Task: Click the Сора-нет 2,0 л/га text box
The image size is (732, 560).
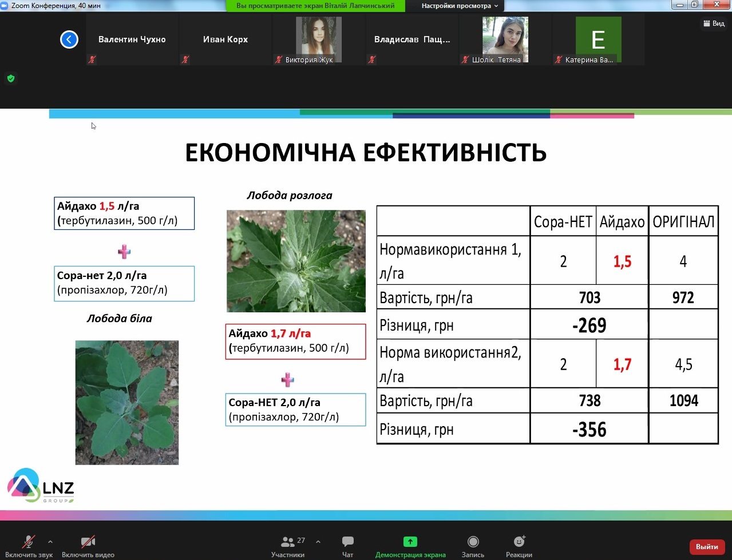Action: 124,283
